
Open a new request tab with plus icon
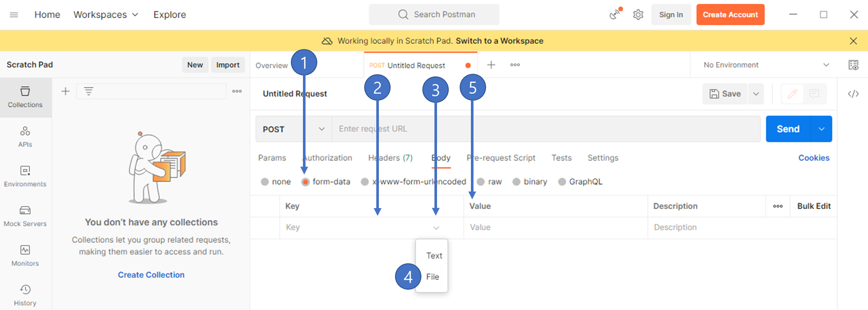[491, 65]
